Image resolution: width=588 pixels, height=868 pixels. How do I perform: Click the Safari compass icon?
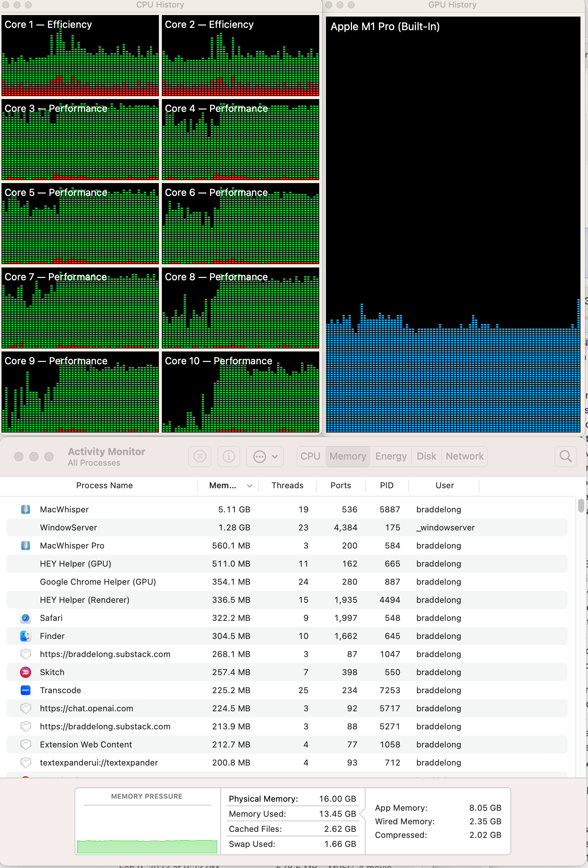point(26,618)
